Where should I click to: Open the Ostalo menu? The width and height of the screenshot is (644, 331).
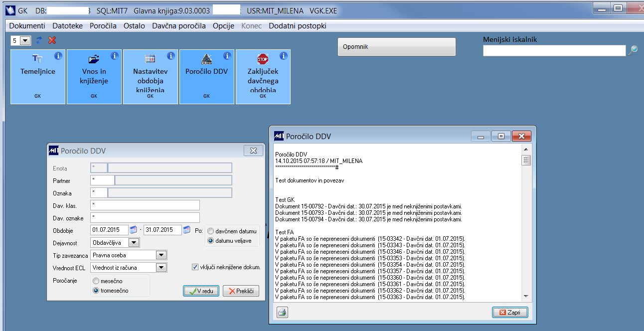coord(135,26)
